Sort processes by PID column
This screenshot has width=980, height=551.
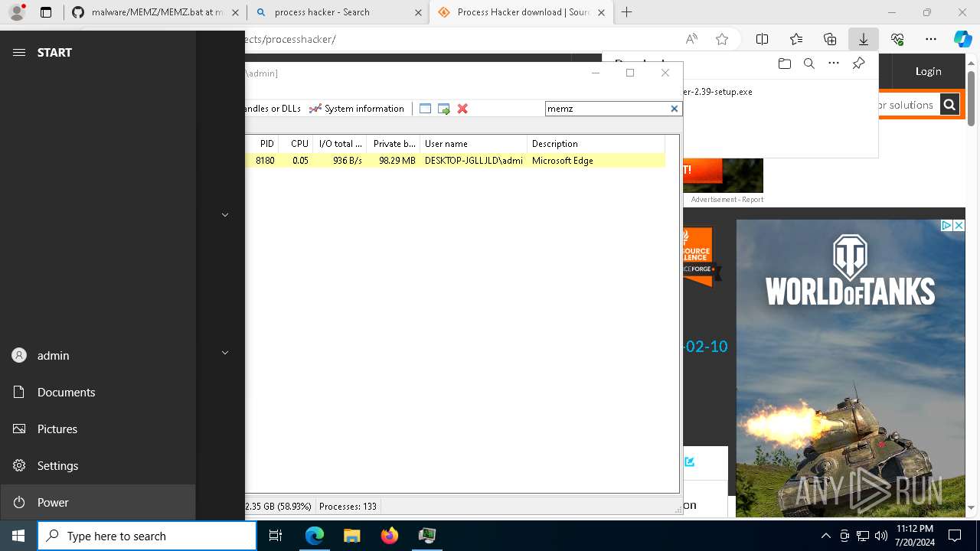pyautogui.click(x=261, y=144)
